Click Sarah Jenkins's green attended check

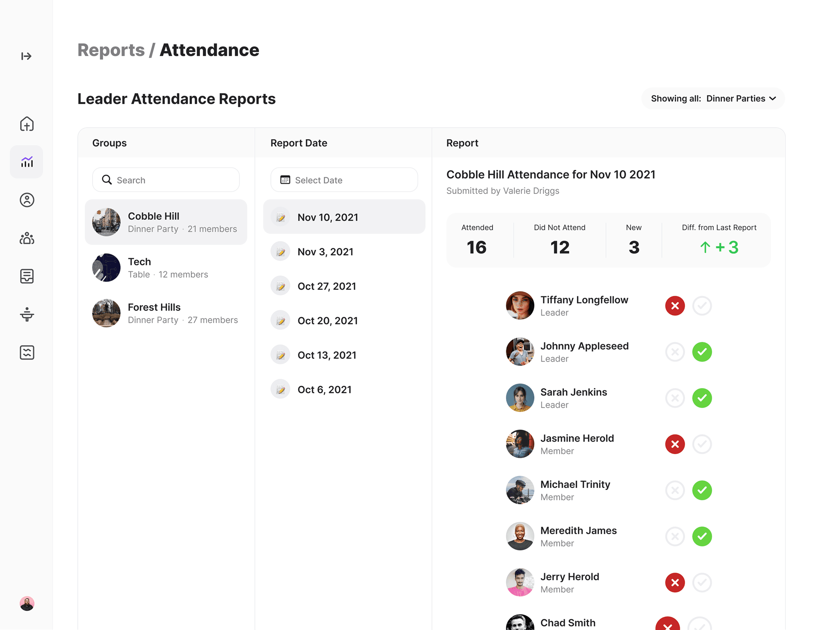point(702,398)
